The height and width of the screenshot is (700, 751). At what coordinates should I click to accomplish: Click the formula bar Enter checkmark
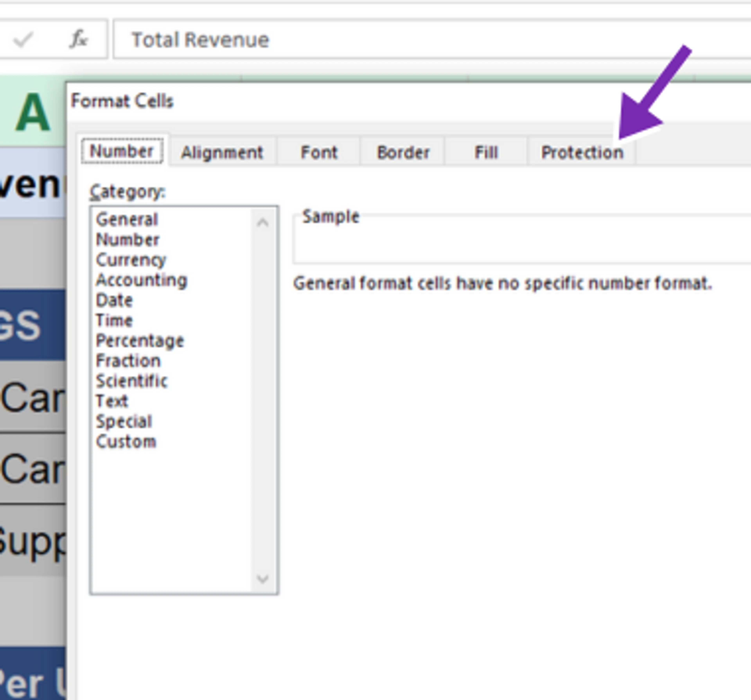(23, 39)
